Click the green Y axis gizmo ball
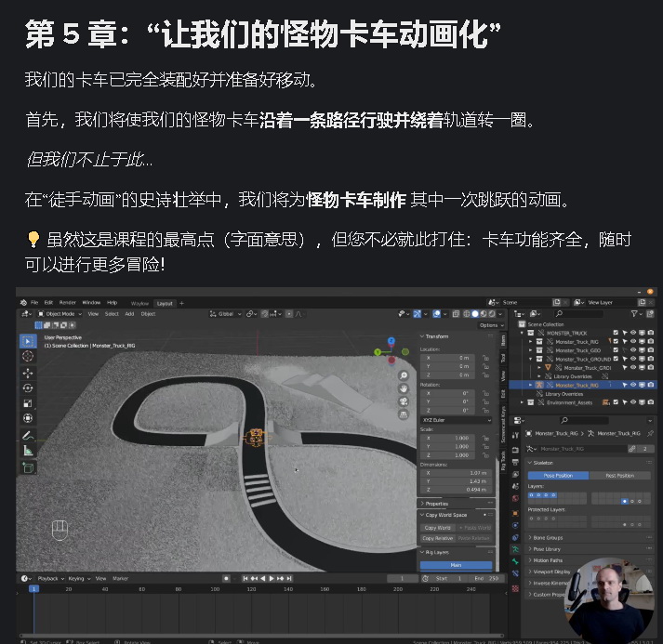This screenshot has height=644, width=663. click(378, 351)
